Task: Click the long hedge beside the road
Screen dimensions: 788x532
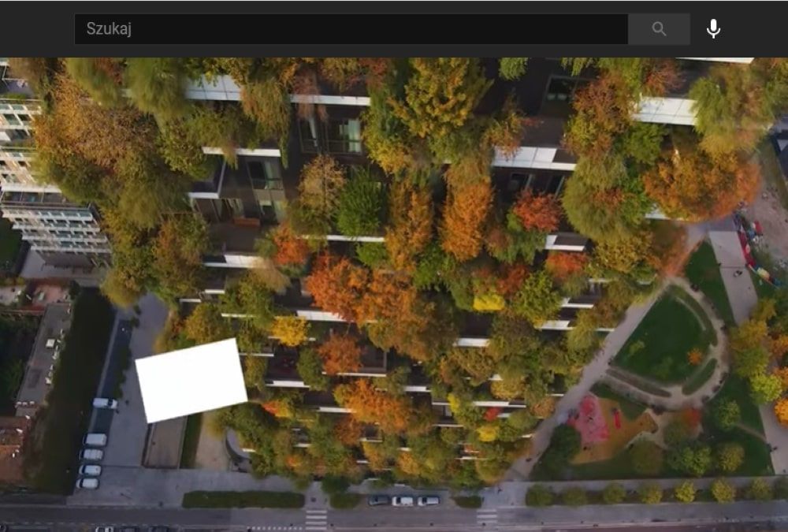Action: [243, 500]
